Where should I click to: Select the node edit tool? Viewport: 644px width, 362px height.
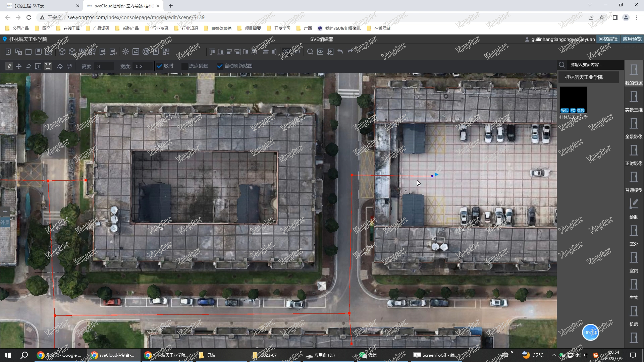[48, 66]
